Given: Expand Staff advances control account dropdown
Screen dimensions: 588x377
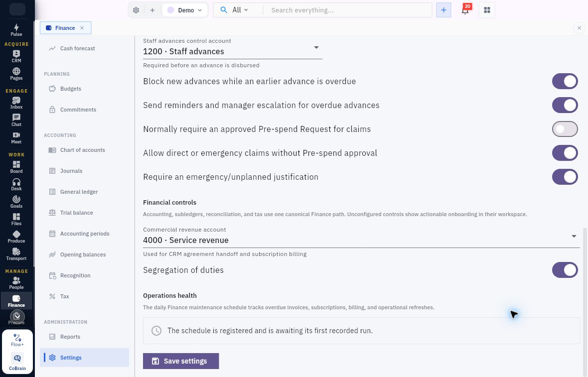Looking at the screenshot, I should (x=233, y=48).
